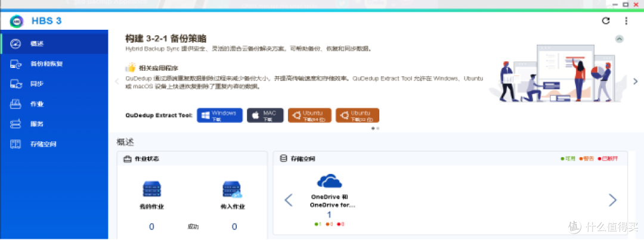Click the backup and restore sidebar icon

pyautogui.click(x=16, y=64)
